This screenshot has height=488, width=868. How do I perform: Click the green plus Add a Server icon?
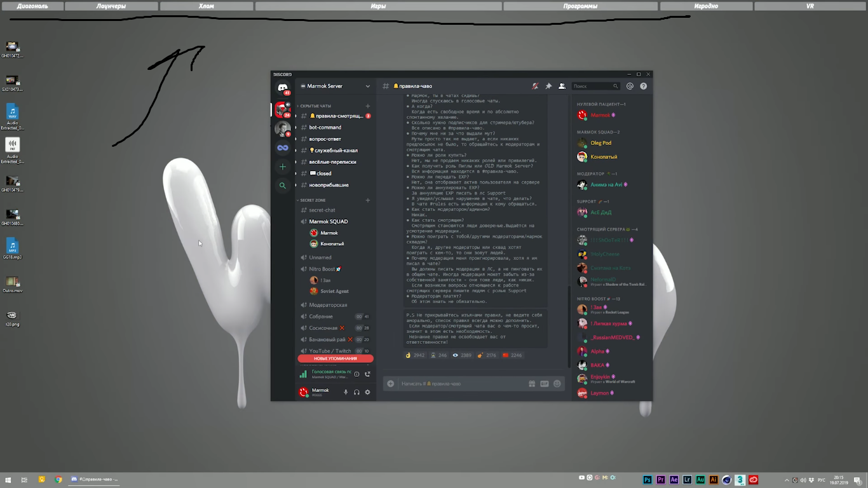(x=283, y=166)
